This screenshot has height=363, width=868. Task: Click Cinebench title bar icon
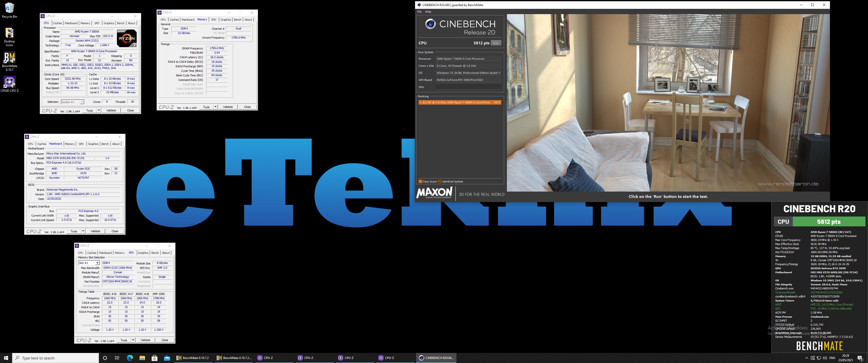tap(419, 5)
